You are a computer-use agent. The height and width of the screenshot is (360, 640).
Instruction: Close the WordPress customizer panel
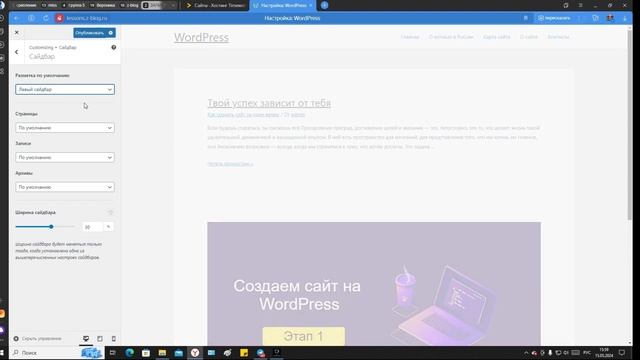17,32
